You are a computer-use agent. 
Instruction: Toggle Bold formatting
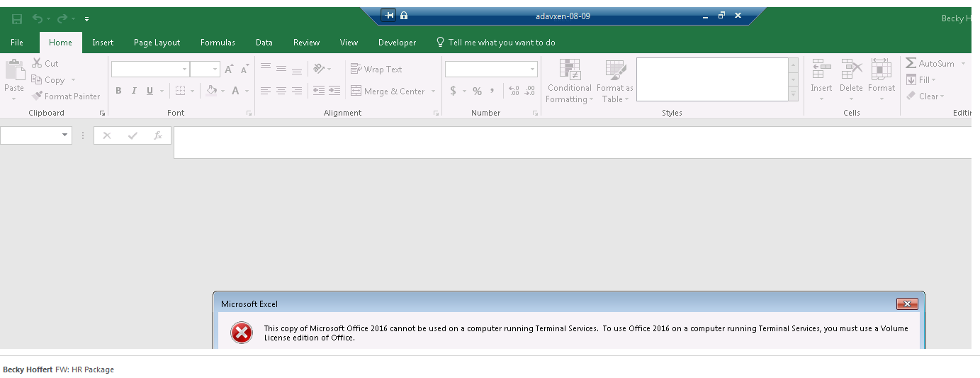118,91
